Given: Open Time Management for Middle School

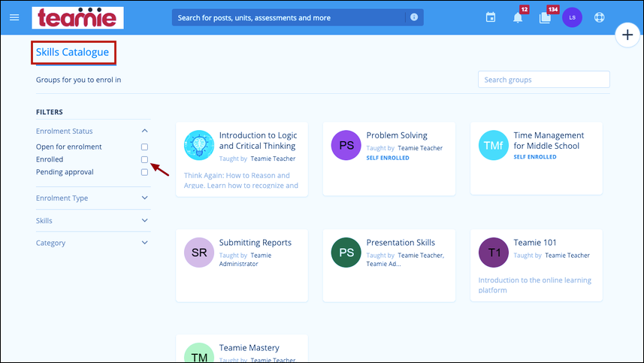Looking at the screenshot, I should point(549,141).
